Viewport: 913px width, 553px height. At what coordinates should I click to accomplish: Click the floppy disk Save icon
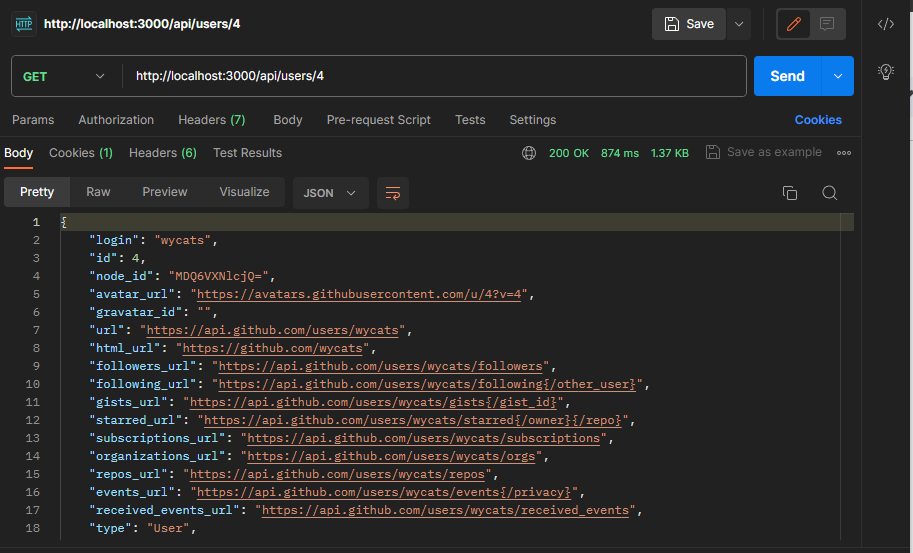tap(672, 24)
